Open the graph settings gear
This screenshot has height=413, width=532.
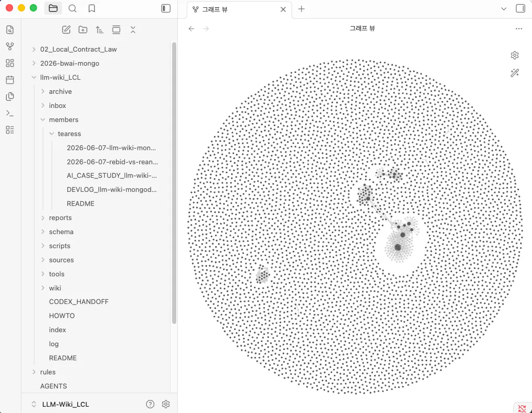(x=515, y=55)
